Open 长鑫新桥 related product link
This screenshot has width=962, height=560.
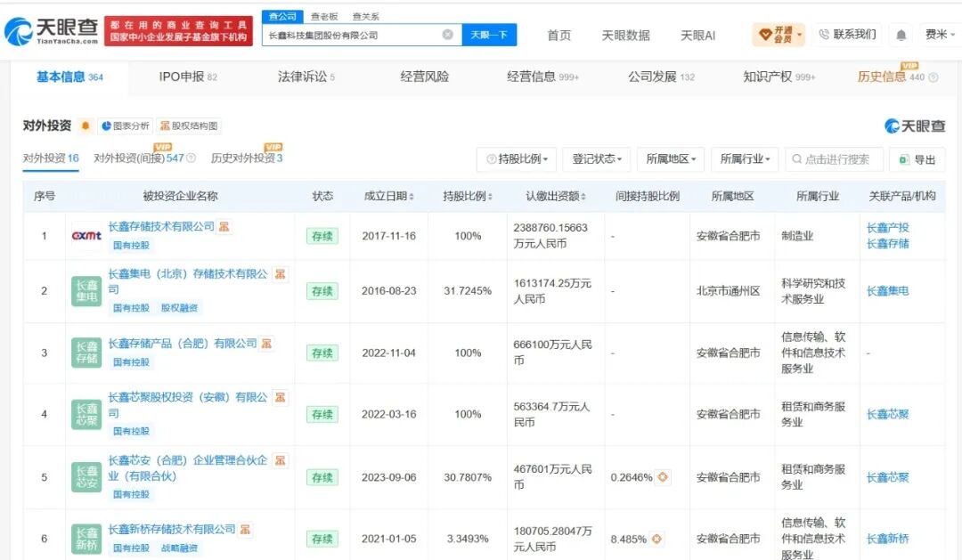tap(887, 539)
